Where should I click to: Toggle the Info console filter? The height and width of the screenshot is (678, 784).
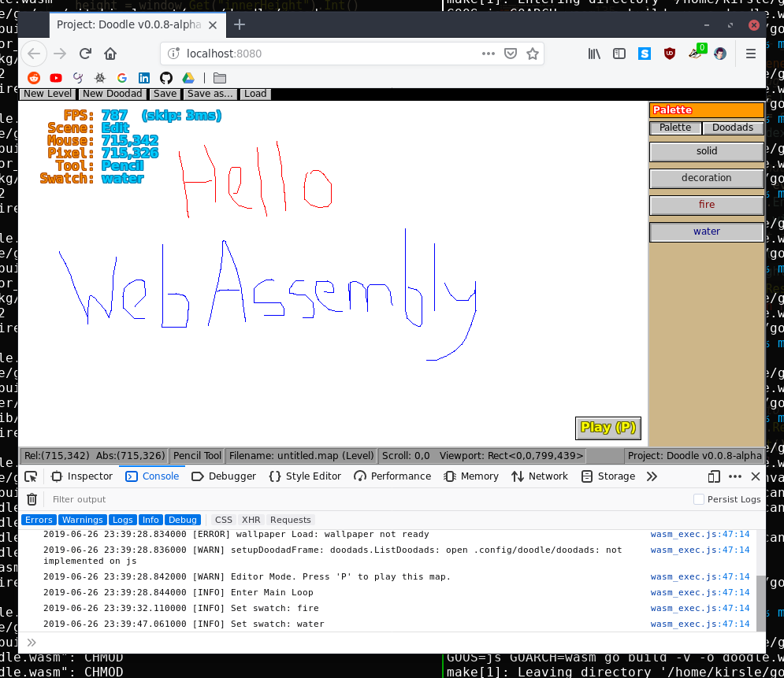150,520
